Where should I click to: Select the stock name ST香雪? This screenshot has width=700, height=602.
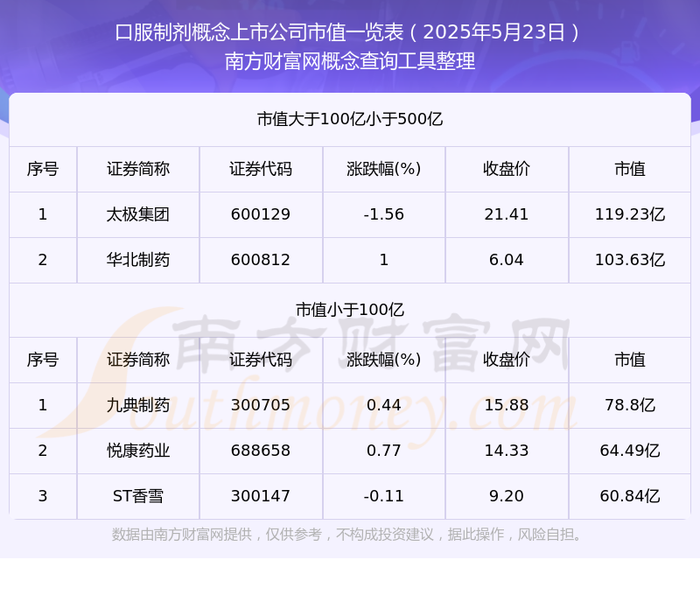[x=138, y=496]
